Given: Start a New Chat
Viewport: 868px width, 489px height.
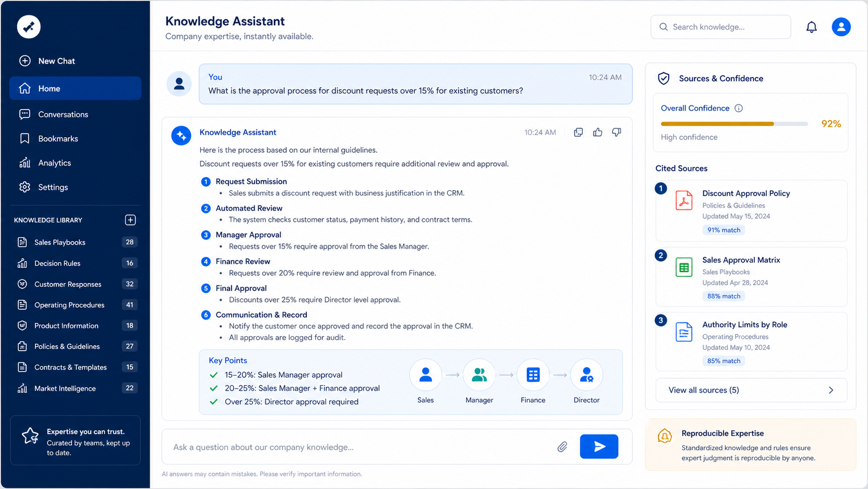Looking at the screenshot, I should 47,61.
